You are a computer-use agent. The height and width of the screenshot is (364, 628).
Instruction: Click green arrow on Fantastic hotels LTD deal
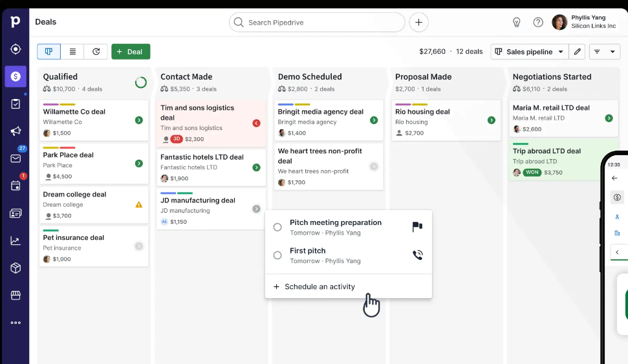click(x=256, y=167)
